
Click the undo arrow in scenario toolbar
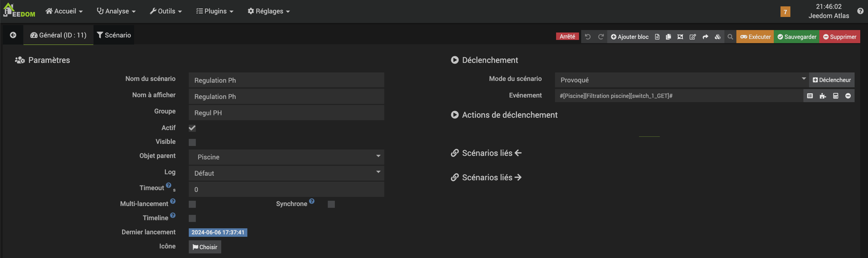coord(587,37)
